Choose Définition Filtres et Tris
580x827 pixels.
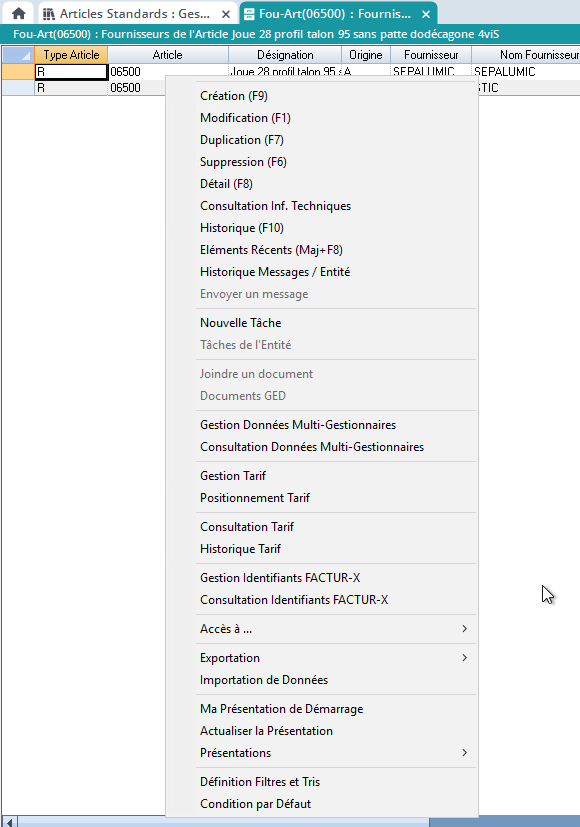pyautogui.click(x=260, y=782)
